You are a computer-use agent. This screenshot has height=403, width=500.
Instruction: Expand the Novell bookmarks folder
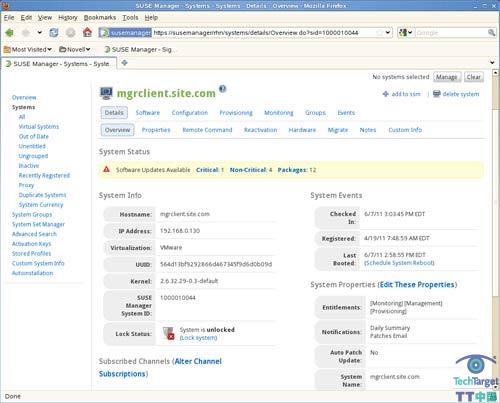(x=75, y=49)
